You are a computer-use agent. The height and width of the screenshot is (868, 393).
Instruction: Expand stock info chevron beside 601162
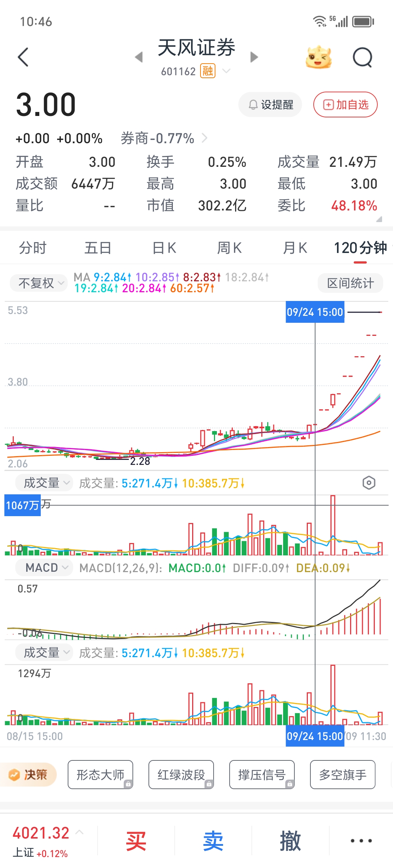pyautogui.click(x=226, y=71)
